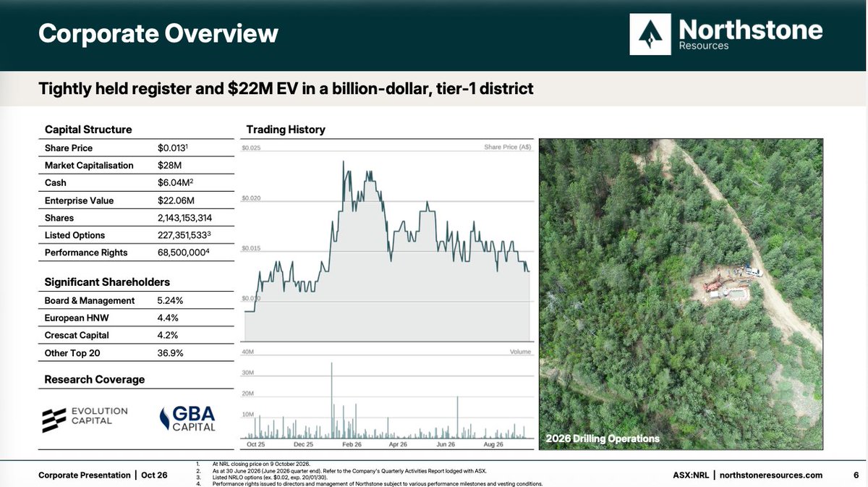Select the Board & Management 5.24% value
This screenshot has height=487, width=868.
tap(170, 300)
